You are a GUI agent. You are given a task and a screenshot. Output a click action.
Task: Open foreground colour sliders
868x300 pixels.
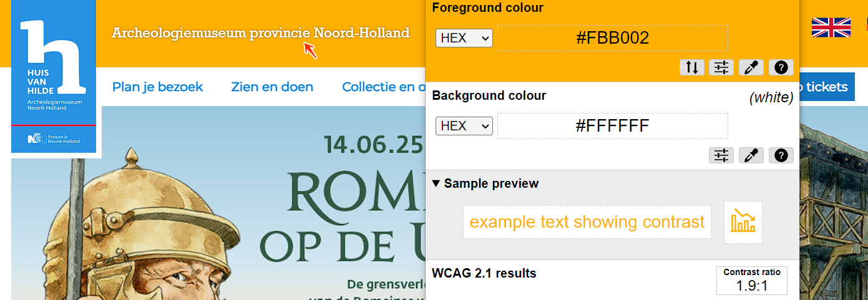pyautogui.click(x=721, y=67)
